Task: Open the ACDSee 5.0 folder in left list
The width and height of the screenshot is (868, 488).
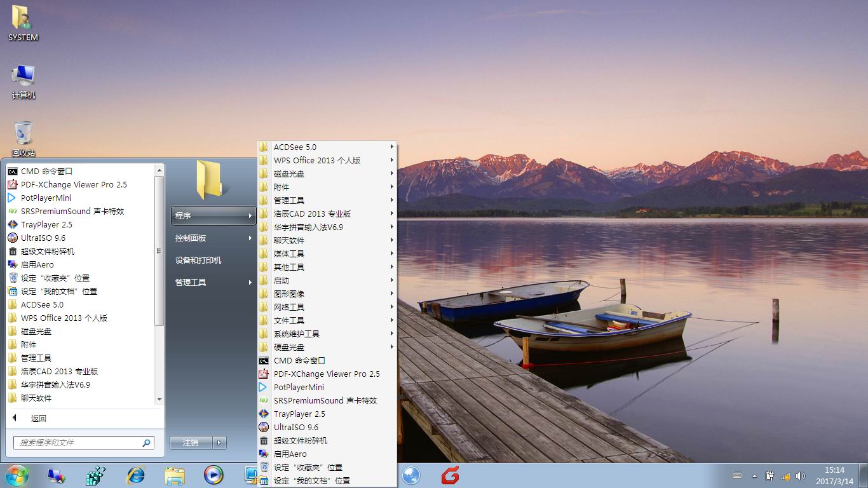Action: [79, 304]
